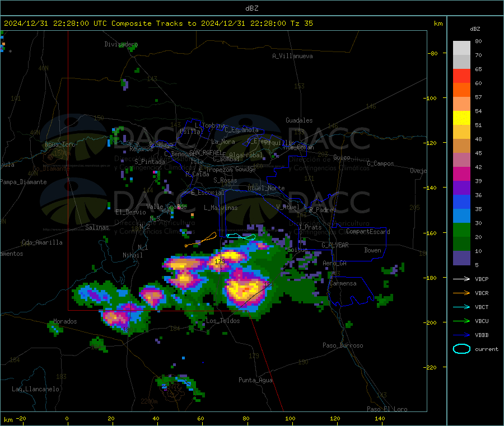Click the 'dBZ' colorbar heading
The width and height of the screenshot is (504, 426).
[x=475, y=29]
